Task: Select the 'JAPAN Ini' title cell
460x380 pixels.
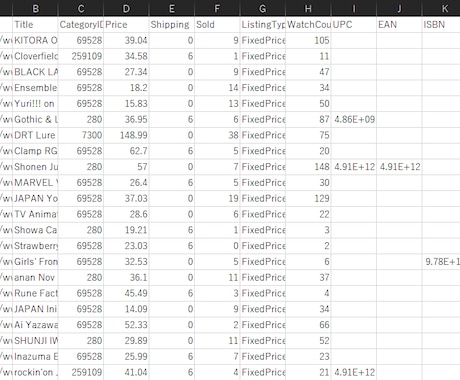Action: pyautogui.click(x=35, y=309)
